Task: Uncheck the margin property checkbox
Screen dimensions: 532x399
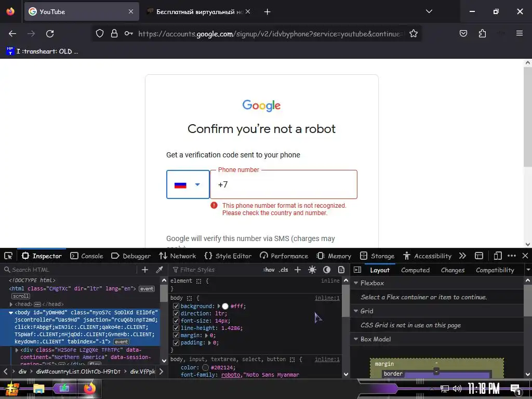Action: [x=176, y=335]
